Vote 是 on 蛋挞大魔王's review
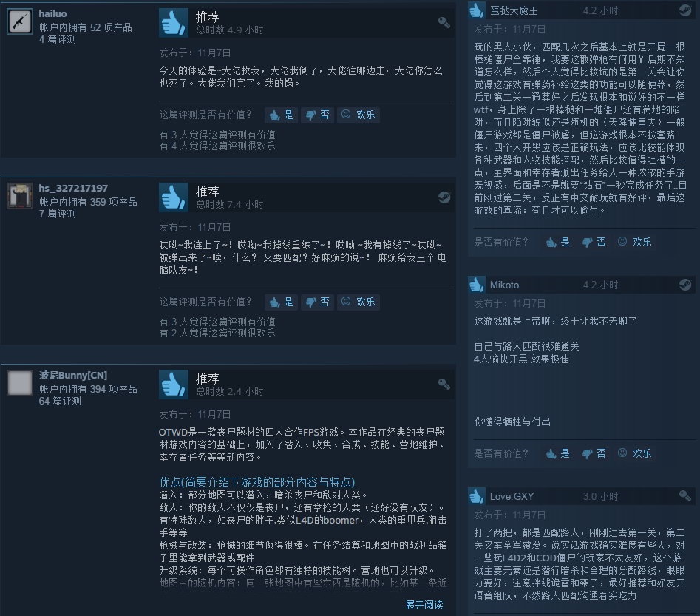 [x=557, y=242]
